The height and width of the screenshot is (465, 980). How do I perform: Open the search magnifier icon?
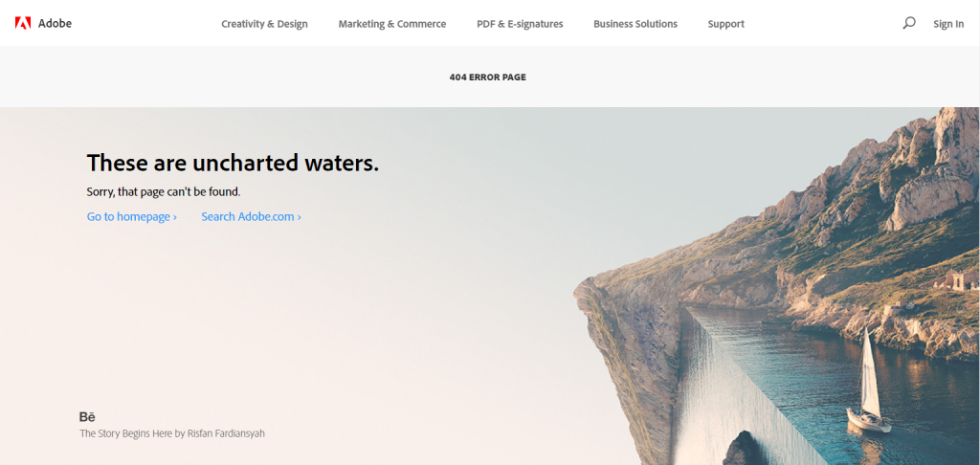coord(909,23)
